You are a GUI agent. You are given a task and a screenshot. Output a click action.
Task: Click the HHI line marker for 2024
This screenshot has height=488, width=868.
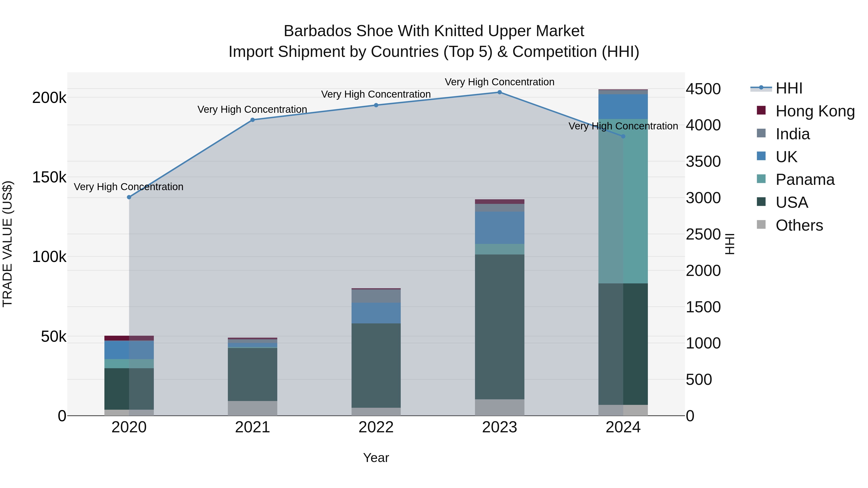click(623, 136)
